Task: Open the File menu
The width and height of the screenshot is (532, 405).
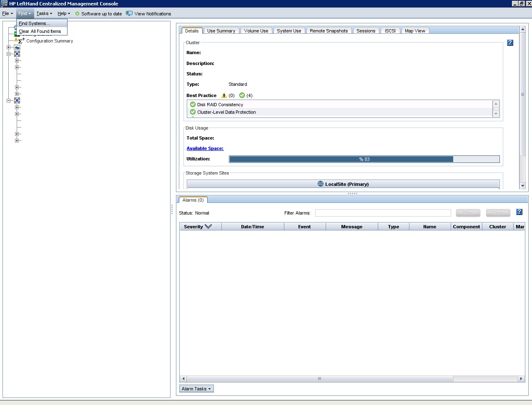Action: pos(8,13)
